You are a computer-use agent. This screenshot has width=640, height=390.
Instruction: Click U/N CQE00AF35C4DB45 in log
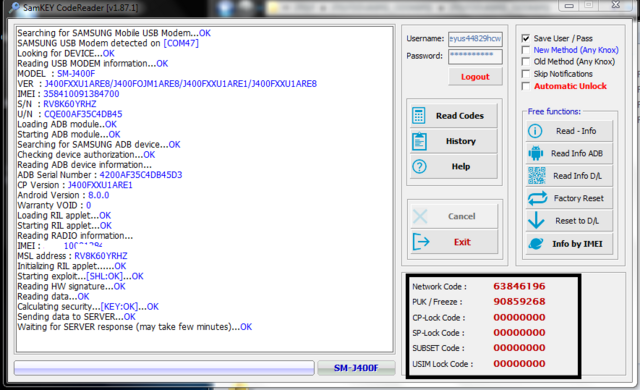(83, 114)
